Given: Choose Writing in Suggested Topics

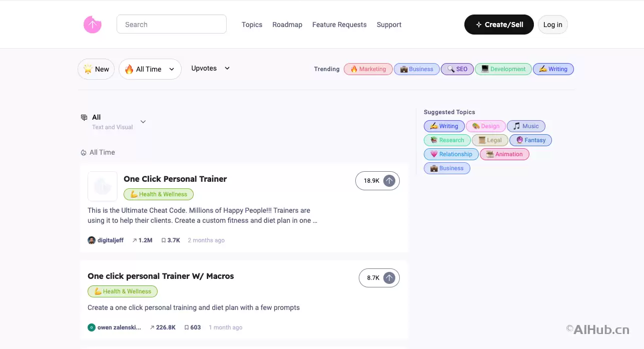Looking at the screenshot, I should [444, 126].
